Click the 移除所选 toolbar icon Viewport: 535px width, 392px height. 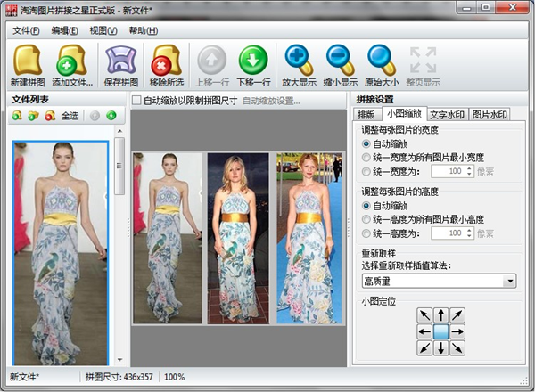[x=167, y=61]
